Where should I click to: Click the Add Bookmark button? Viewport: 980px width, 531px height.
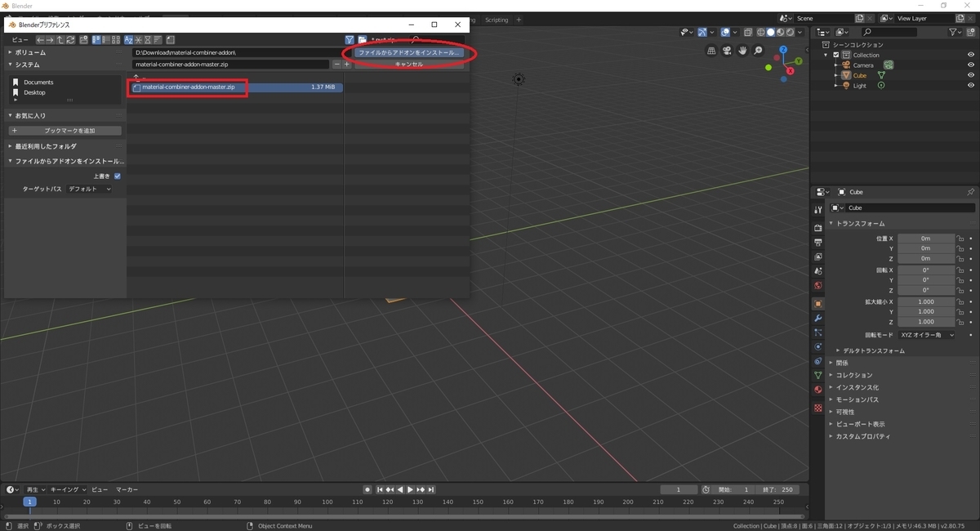tap(65, 131)
